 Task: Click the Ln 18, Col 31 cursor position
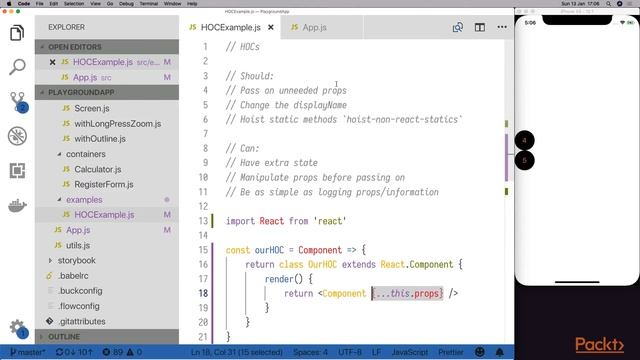(x=237, y=352)
